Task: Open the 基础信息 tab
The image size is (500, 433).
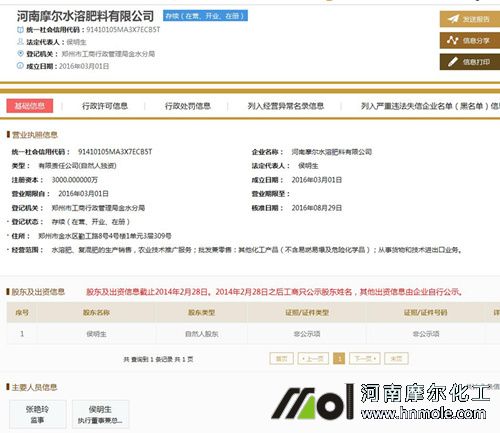Action: 30,106
